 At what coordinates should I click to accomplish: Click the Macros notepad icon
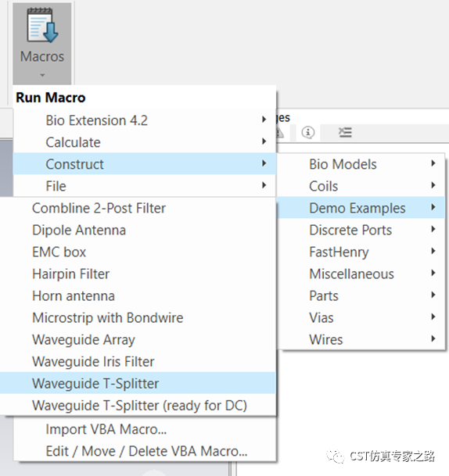click(x=42, y=26)
